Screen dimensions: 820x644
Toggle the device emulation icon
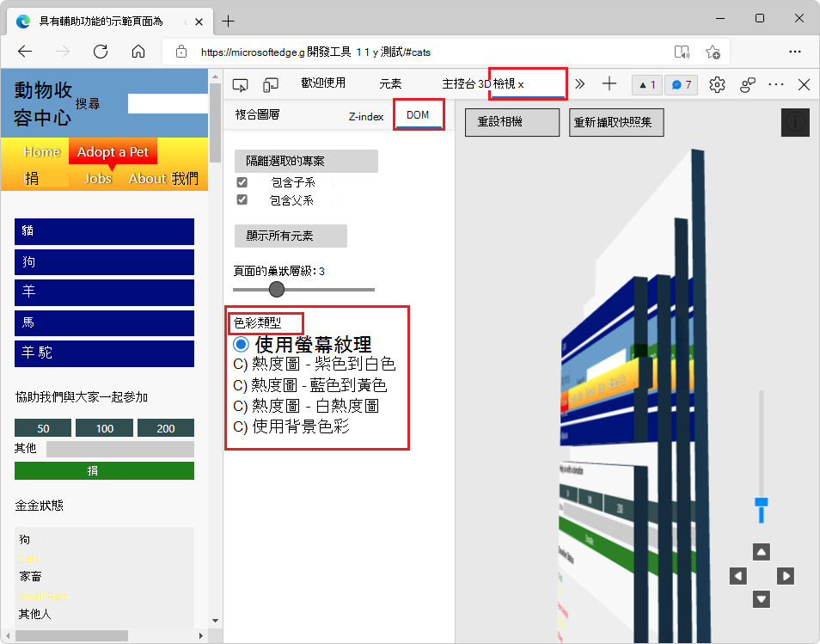coord(270,83)
